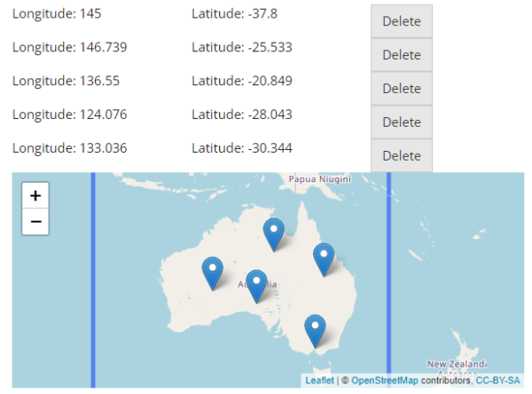Image resolution: width=532 pixels, height=394 pixels.
Task: Delete the Longitude 145 entry
Action: (401, 21)
